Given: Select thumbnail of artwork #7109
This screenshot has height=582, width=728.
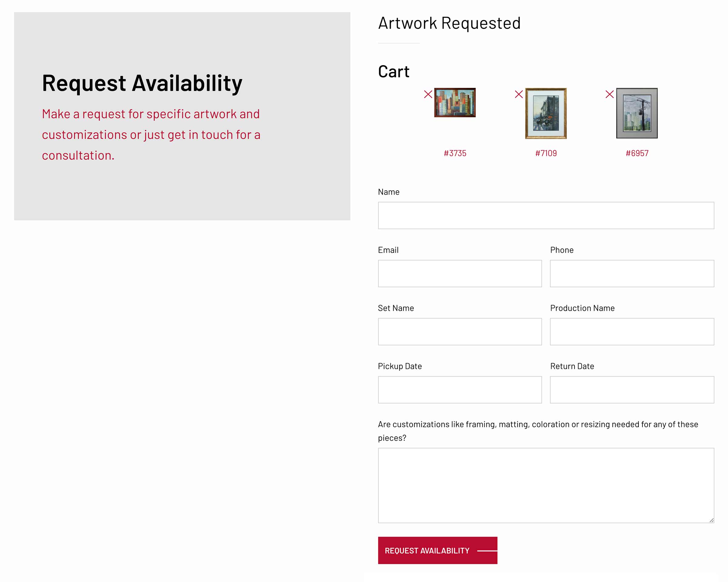Looking at the screenshot, I should click(545, 113).
